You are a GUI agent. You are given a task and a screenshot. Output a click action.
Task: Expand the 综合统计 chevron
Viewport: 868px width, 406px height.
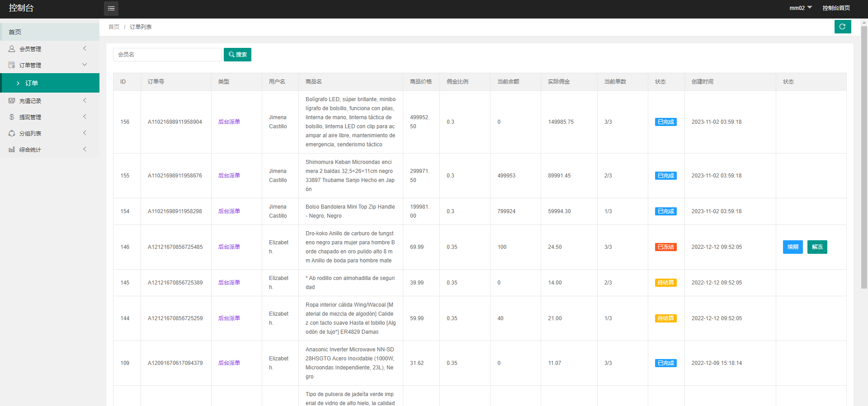[x=85, y=149]
